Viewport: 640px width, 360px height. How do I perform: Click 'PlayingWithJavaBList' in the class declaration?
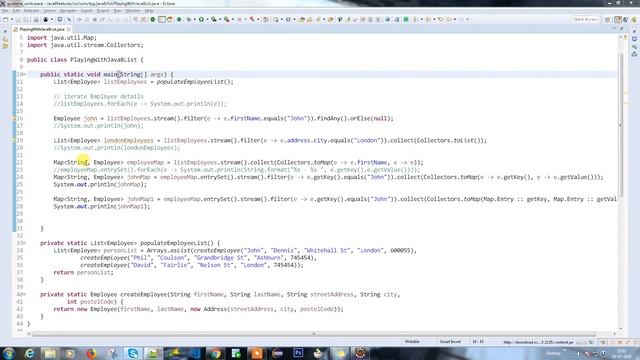[104, 60]
